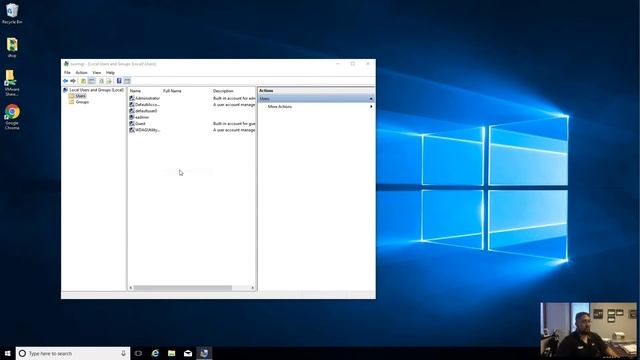Expand the More Actions submenu arrow
Screen dimensions: 640x360
pos(371,107)
